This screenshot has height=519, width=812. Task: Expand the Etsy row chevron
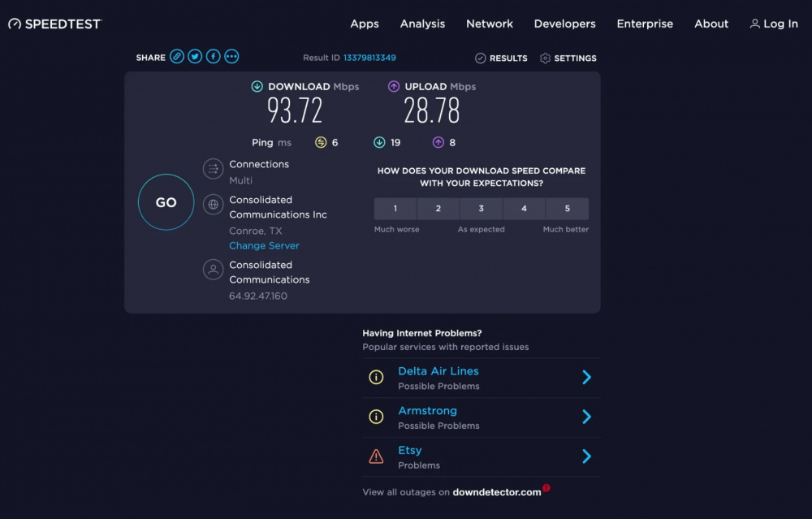(x=587, y=456)
